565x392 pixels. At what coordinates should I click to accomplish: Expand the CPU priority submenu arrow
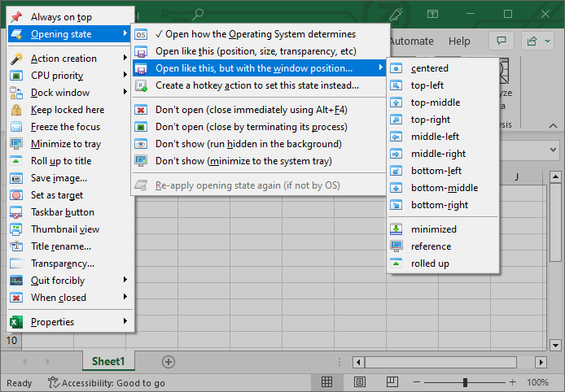coord(125,75)
